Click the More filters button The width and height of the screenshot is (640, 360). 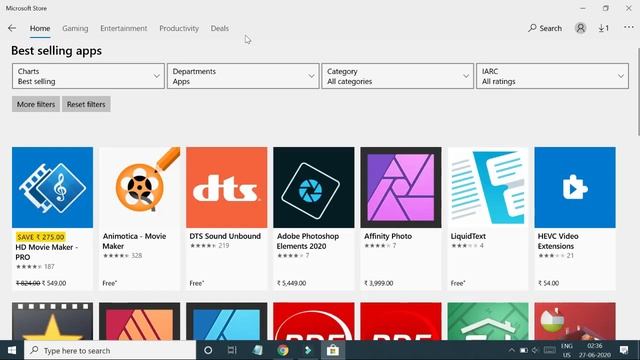click(36, 104)
